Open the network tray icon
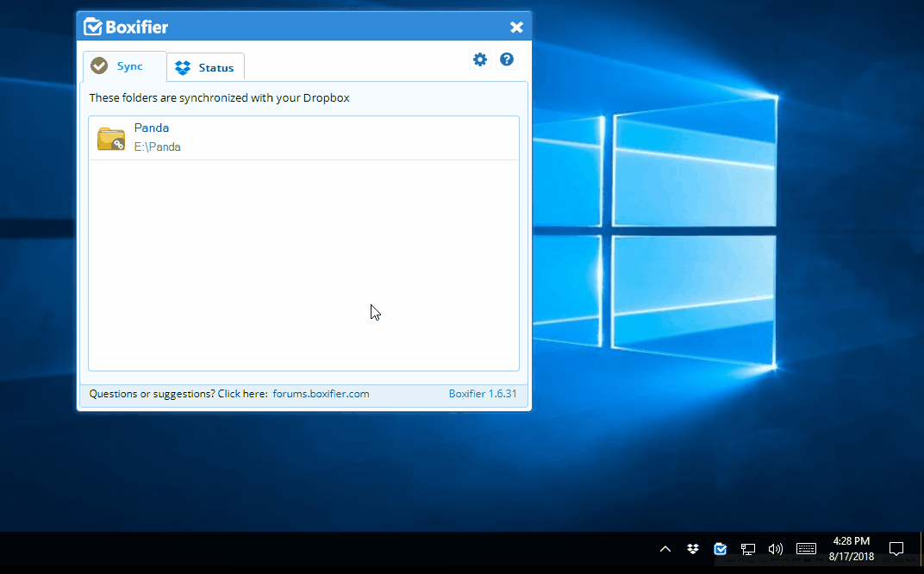The image size is (924, 574). tap(748, 549)
